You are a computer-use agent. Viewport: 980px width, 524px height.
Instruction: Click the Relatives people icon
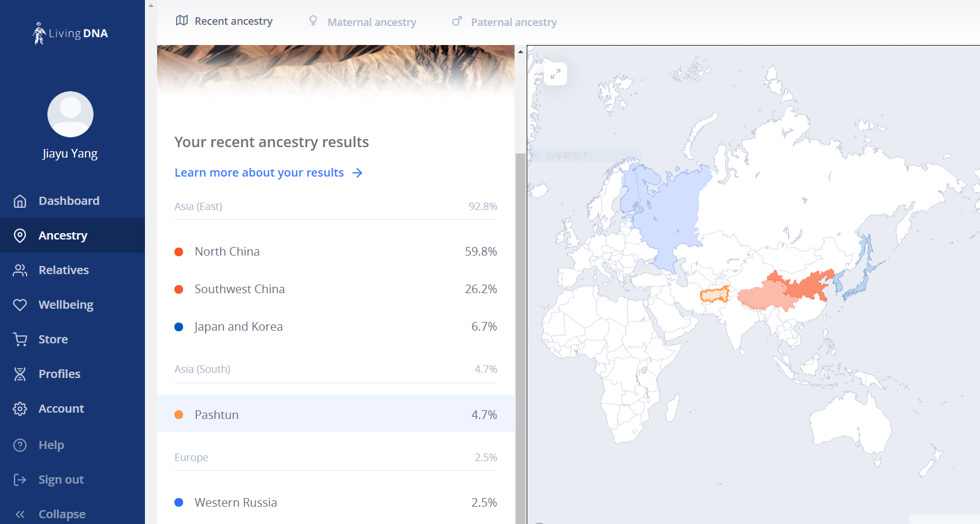click(20, 270)
